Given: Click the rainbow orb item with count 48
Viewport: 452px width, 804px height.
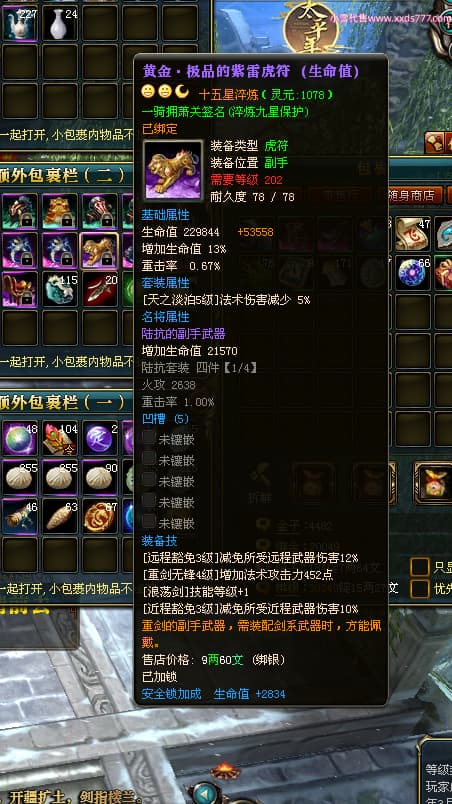Looking at the screenshot, I should (x=20, y=438).
